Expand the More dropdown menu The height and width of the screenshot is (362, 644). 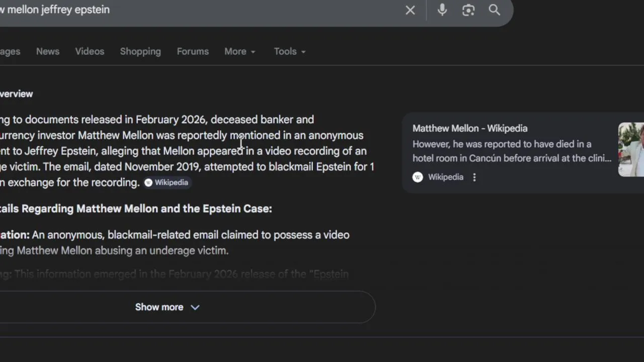coord(240,51)
